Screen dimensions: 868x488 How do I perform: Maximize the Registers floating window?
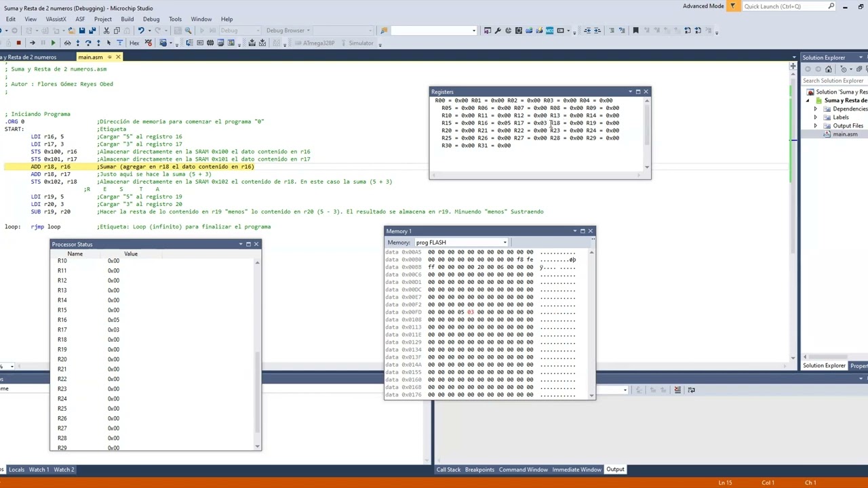tap(637, 91)
